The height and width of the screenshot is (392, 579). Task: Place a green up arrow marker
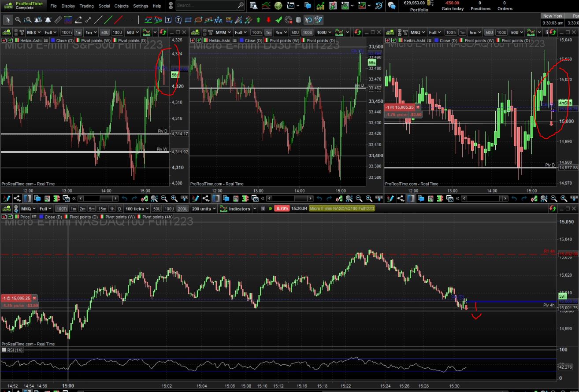258,20
